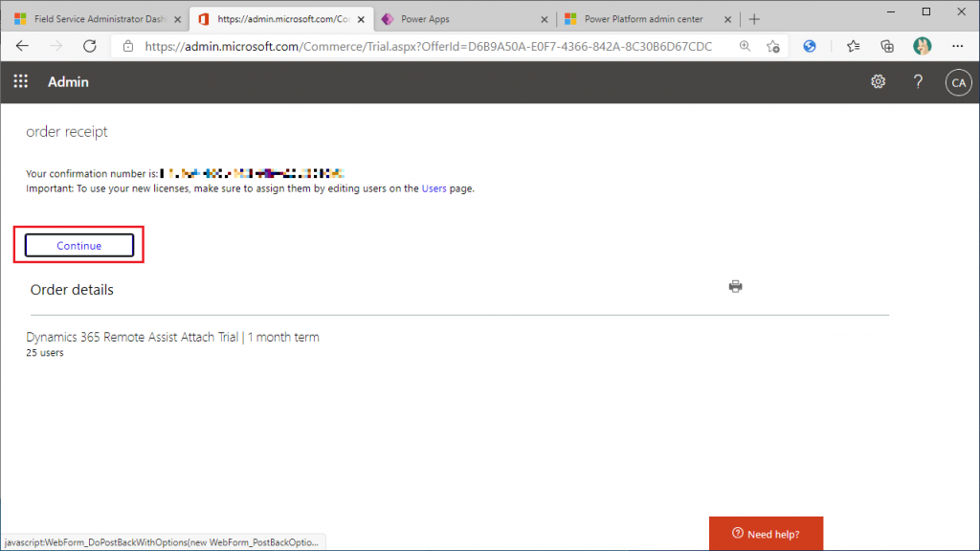Open the app launcher waffle icon
The height and width of the screenshot is (551, 980).
[21, 82]
